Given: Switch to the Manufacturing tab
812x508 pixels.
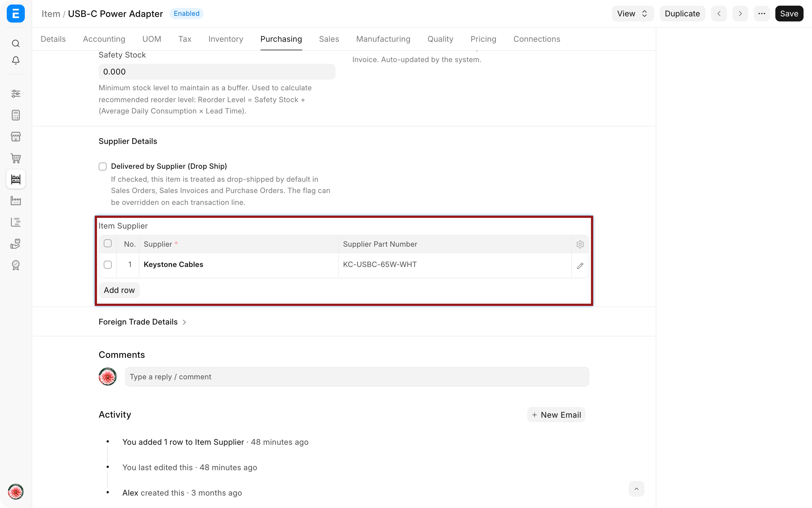Looking at the screenshot, I should coord(383,39).
